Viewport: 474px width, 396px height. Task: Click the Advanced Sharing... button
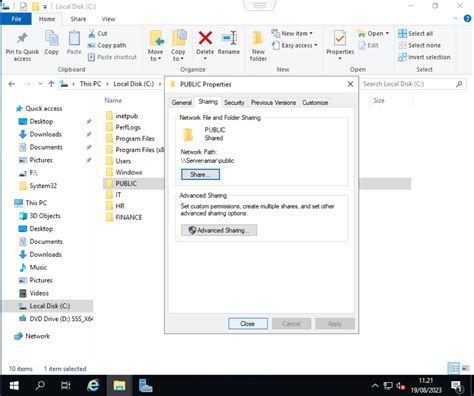click(x=219, y=230)
